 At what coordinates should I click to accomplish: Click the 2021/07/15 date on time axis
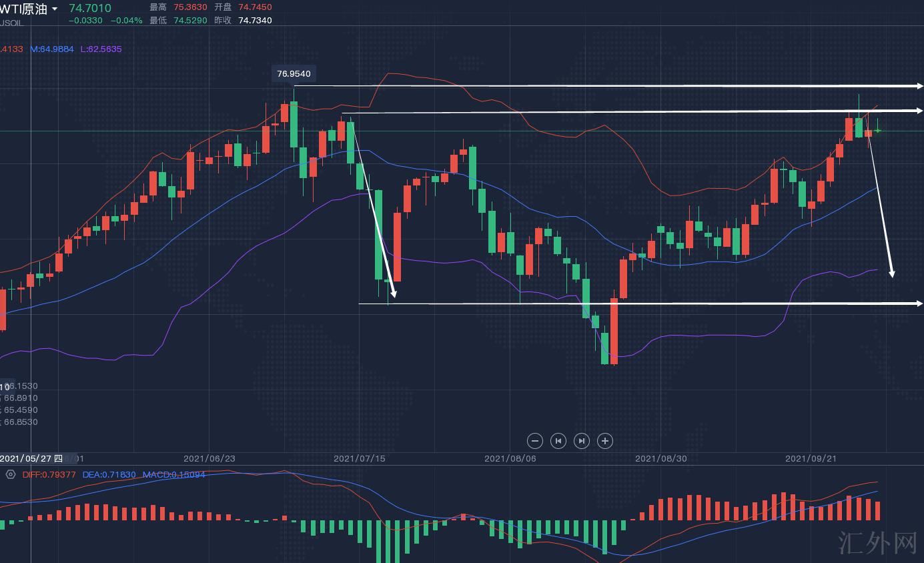[360, 459]
